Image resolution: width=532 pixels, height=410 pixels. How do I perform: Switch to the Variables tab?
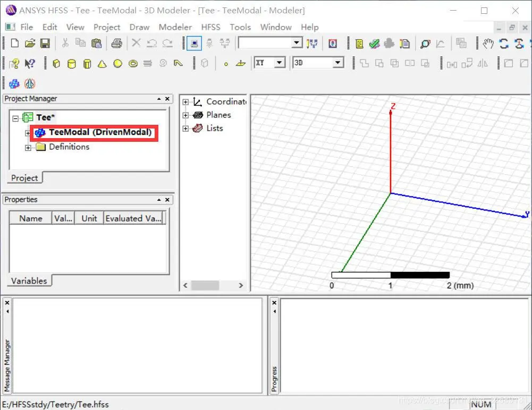(x=29, y=281)
